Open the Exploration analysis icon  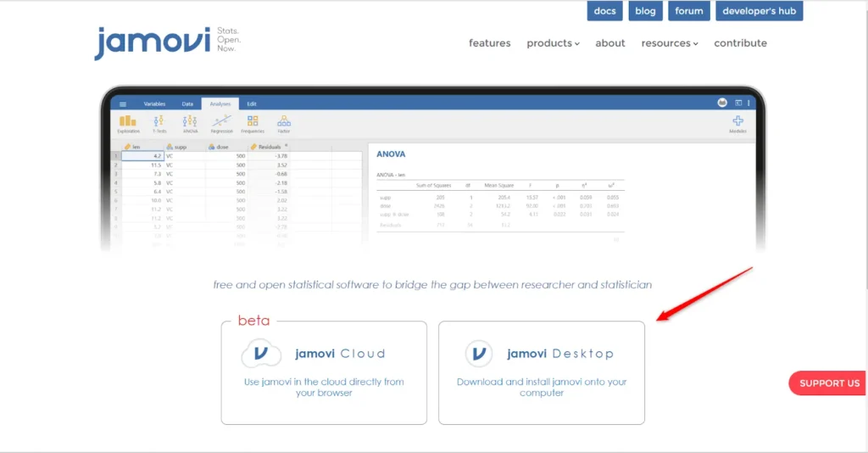128,124
